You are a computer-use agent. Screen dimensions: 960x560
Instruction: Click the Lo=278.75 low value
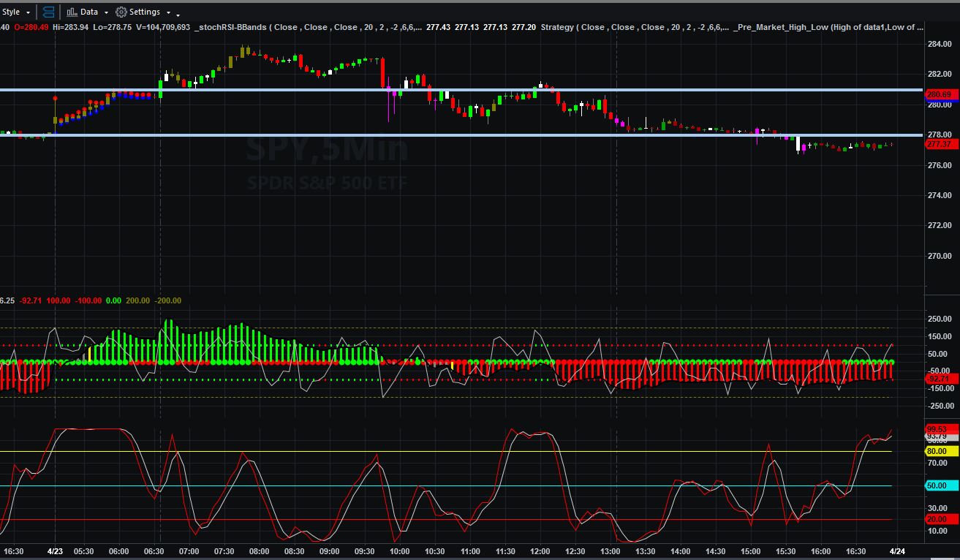[x=112, y=27]
